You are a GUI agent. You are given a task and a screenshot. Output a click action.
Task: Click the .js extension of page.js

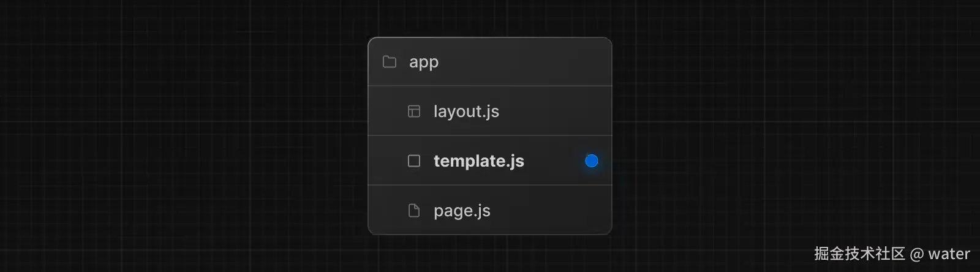[x=483, y=211]
